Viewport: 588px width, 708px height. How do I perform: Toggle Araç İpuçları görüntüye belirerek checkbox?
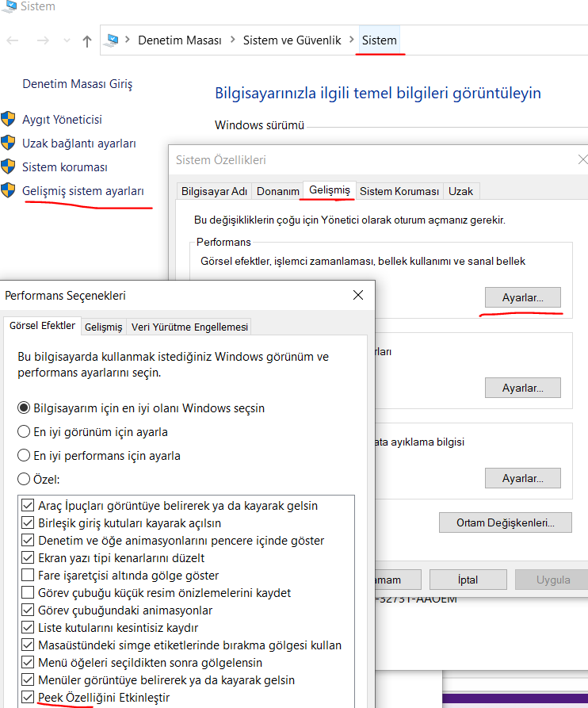click(x=28, y=505)
